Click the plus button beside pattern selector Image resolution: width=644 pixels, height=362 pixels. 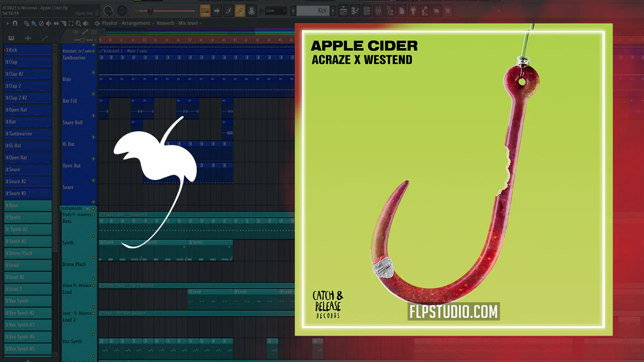click(x=333, y=11)
